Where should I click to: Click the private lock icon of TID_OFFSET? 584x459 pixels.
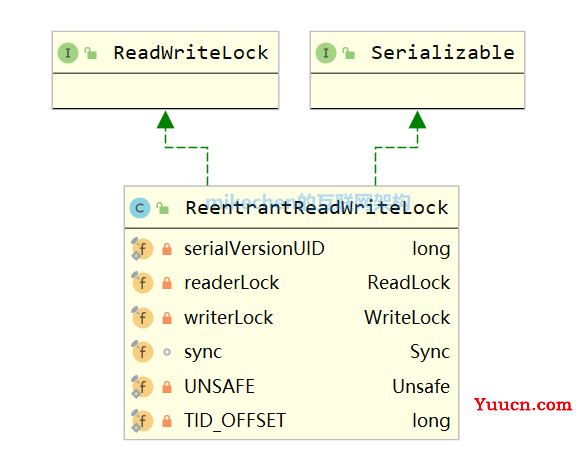coord(167,421)
